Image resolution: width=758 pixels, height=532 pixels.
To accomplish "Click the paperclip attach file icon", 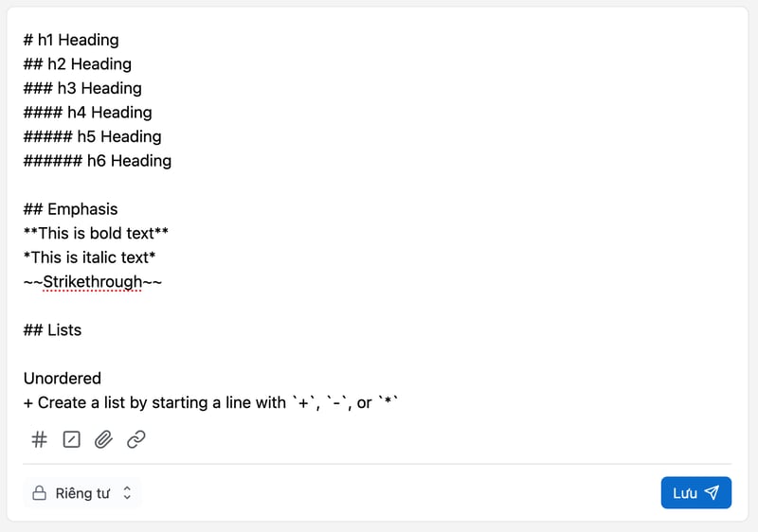I will pyautogui.click(x=103, y=439).
